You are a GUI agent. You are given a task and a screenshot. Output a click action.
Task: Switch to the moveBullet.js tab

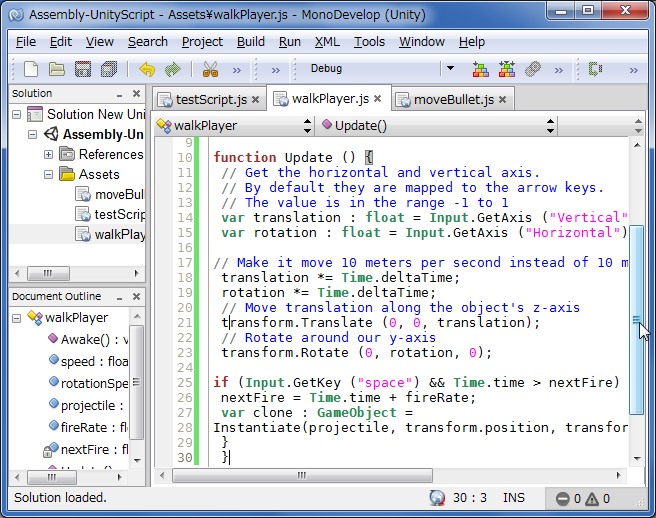pos(452,100)
